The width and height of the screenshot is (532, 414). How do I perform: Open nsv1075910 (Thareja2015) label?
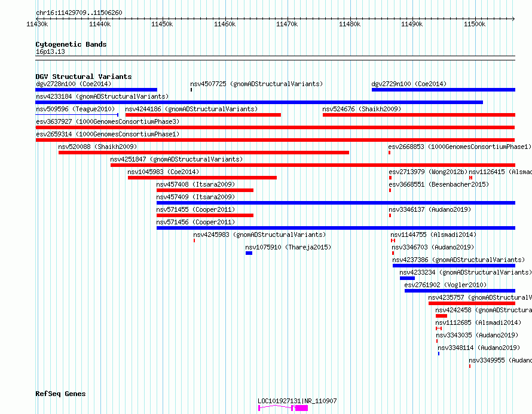288,247
